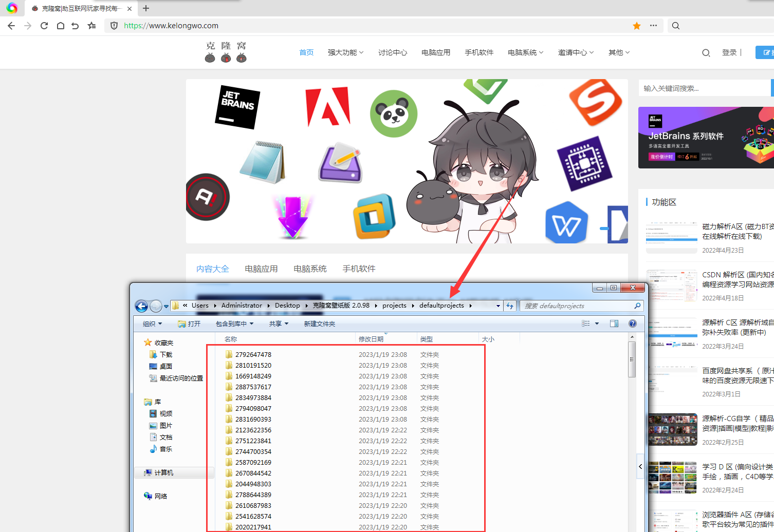Open the favorites list star icon
The image size is (774, 532).
pyautogui.click(x=92, y=26)
